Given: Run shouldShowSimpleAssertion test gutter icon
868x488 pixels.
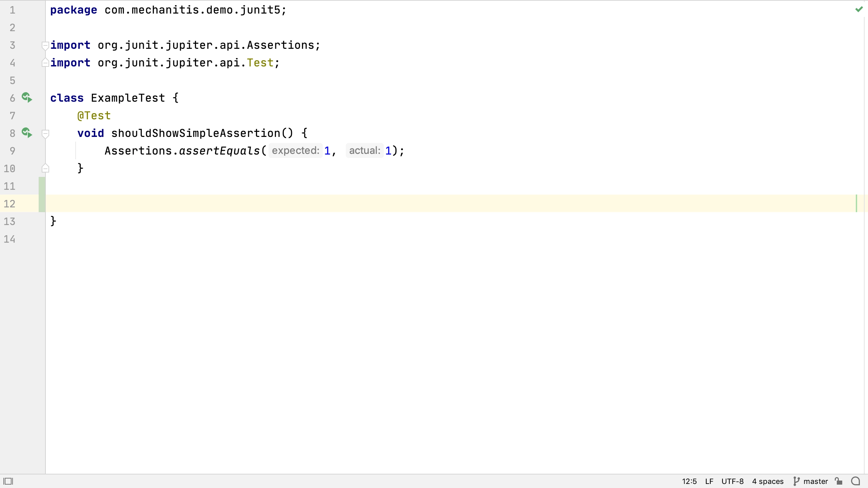Looking at the screenshot, I should [x=27, y=133].
